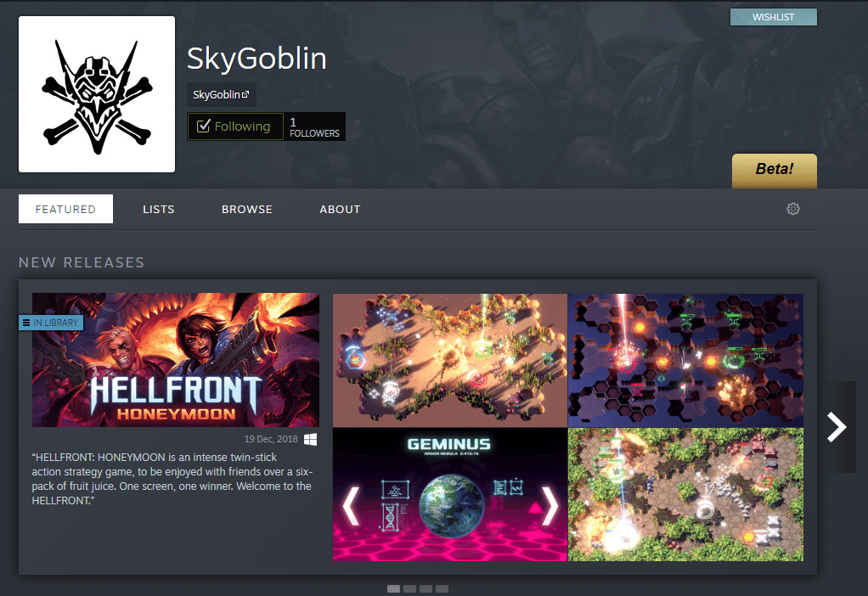Open the settings gear icon
This screenshot has height=596, width=868.
pos(792,209)
